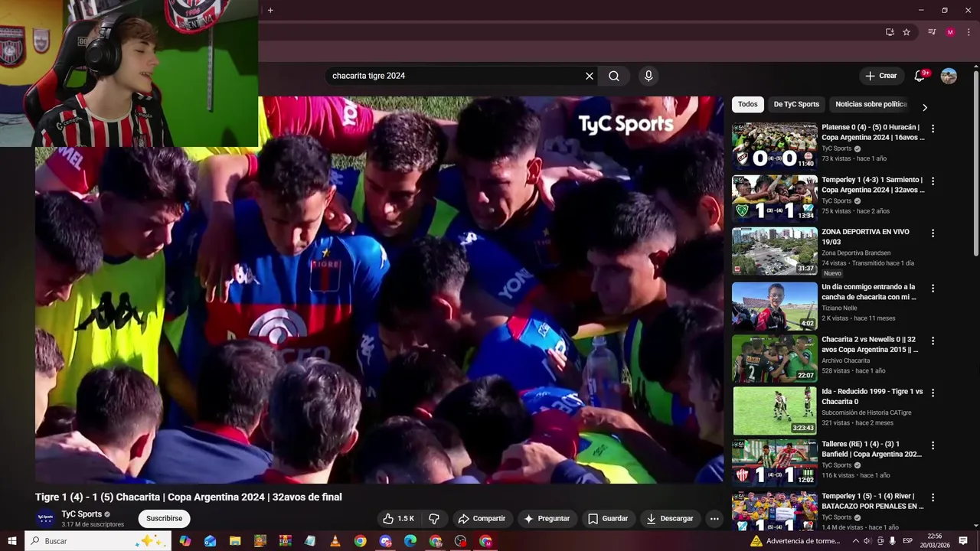This screenshot has height=551, width=980.
Task: Open options for Ida - Reducido 1999 video
Action: [933, 393]
